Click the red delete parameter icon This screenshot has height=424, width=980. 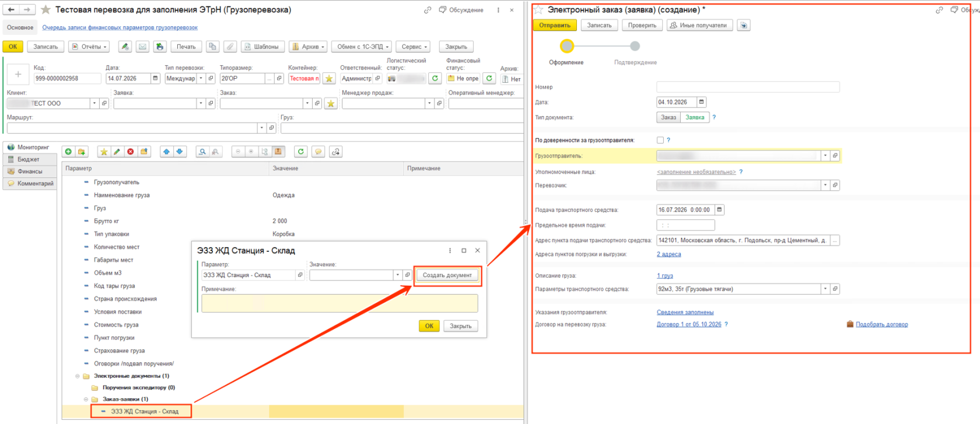(131, 152)
